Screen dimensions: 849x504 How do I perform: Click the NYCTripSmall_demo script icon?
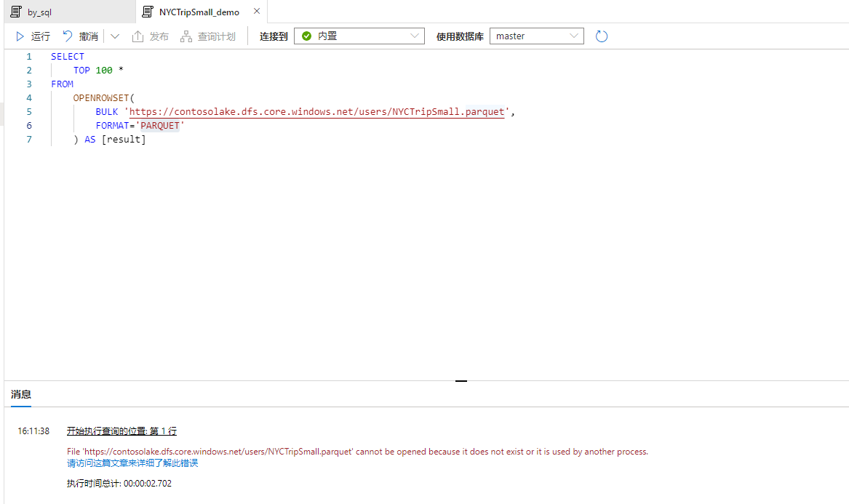tap(148, 12)
